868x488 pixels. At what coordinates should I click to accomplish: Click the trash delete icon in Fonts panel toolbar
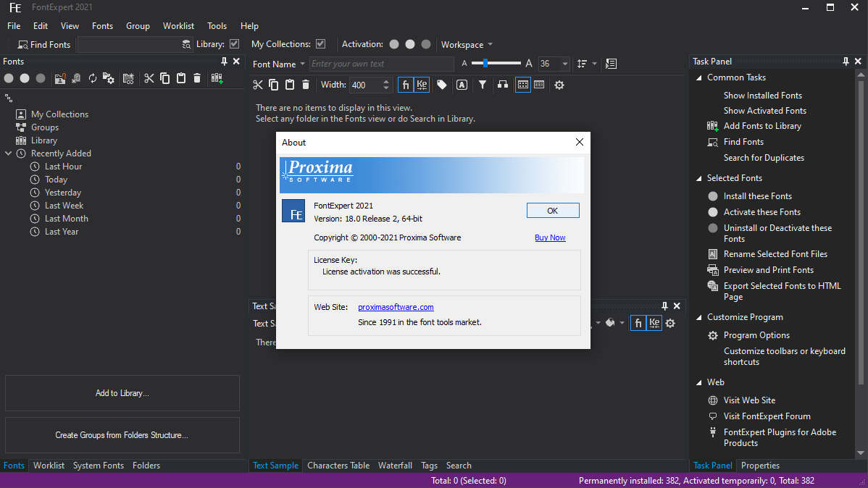[197, 79]
